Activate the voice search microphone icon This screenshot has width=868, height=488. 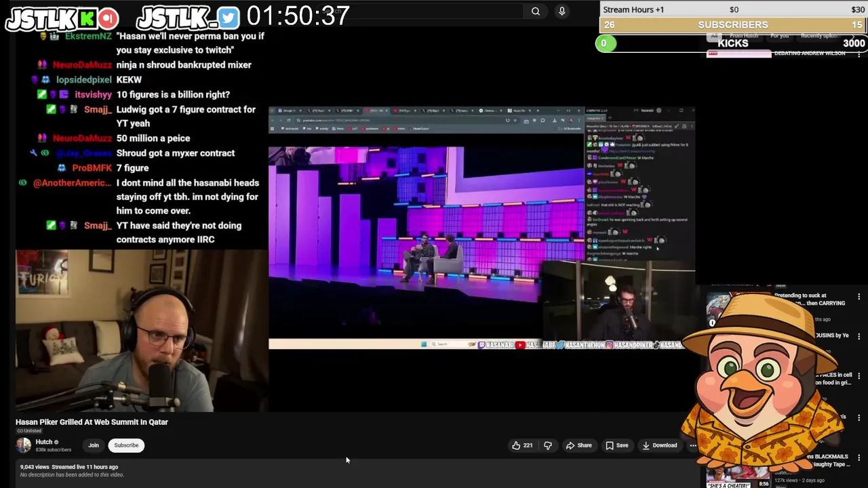click(x=561, y=11)
